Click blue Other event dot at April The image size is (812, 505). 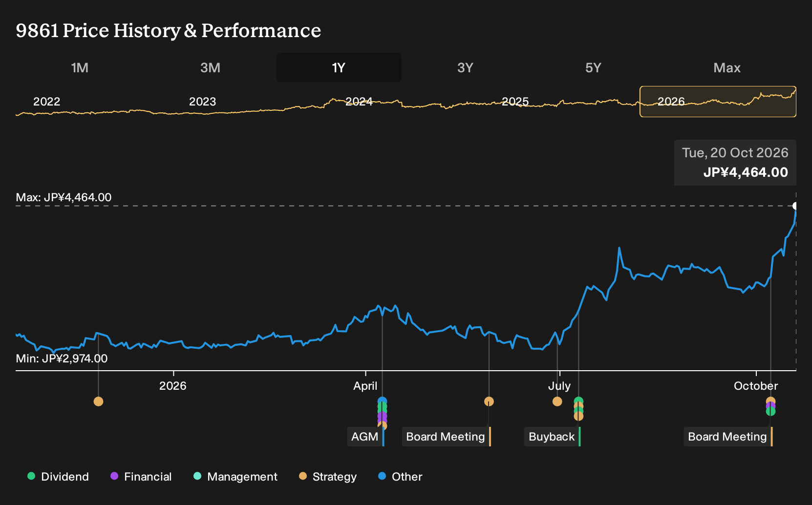coord(382,401)
